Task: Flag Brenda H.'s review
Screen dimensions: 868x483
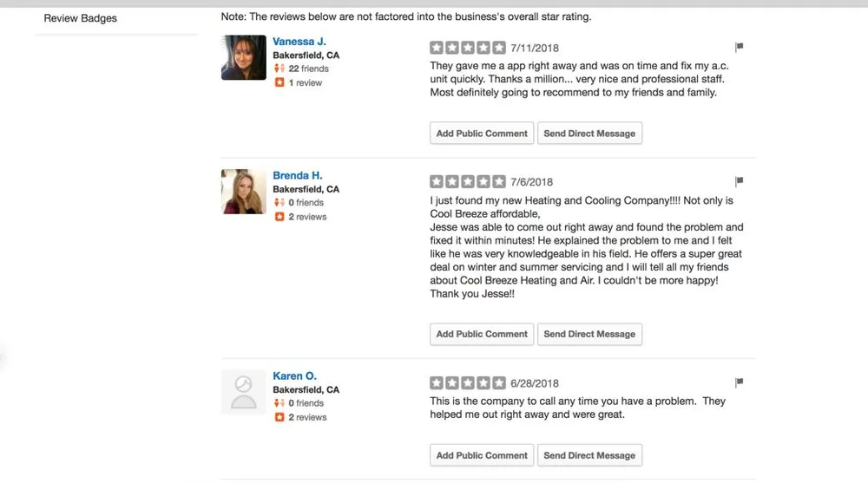Action: point(739,181)
